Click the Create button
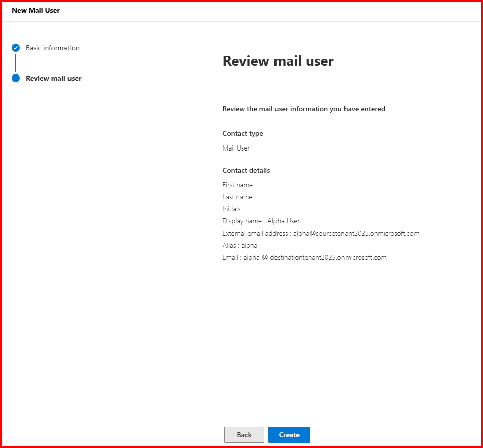Viewport: 483px width, 448px height. click(289, 435)
